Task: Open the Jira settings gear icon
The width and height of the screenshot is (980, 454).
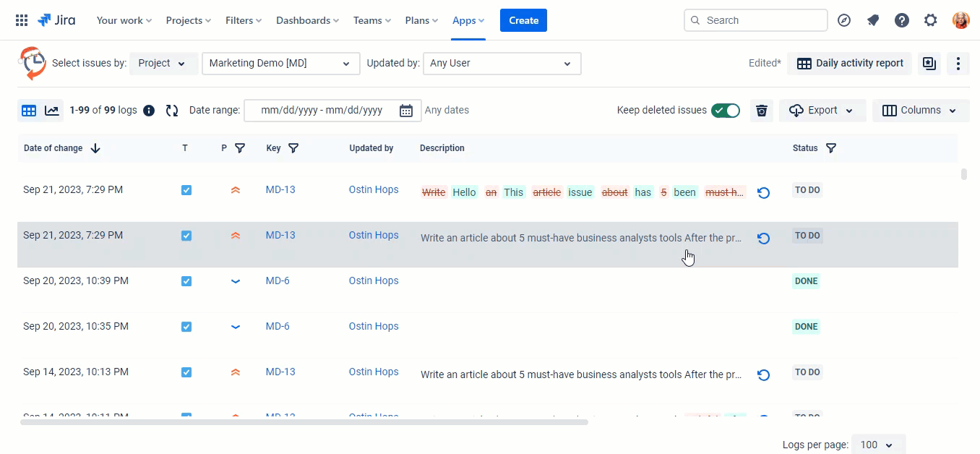Action: (x=931, y=20)
